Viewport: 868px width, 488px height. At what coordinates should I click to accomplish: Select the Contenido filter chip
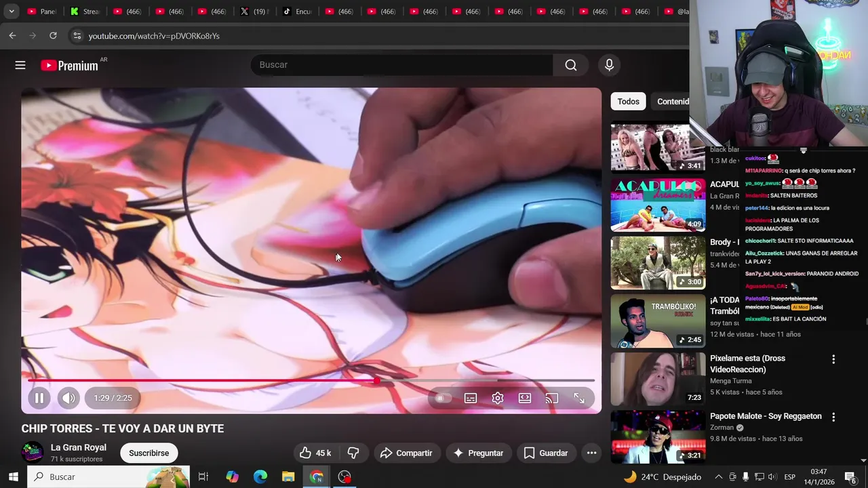(x=670, y=102)
